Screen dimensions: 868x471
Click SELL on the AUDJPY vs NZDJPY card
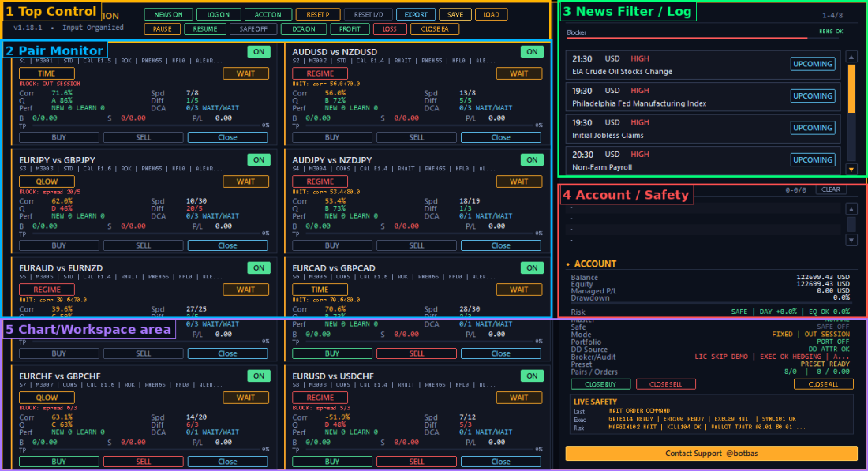[x=417, y=245]
